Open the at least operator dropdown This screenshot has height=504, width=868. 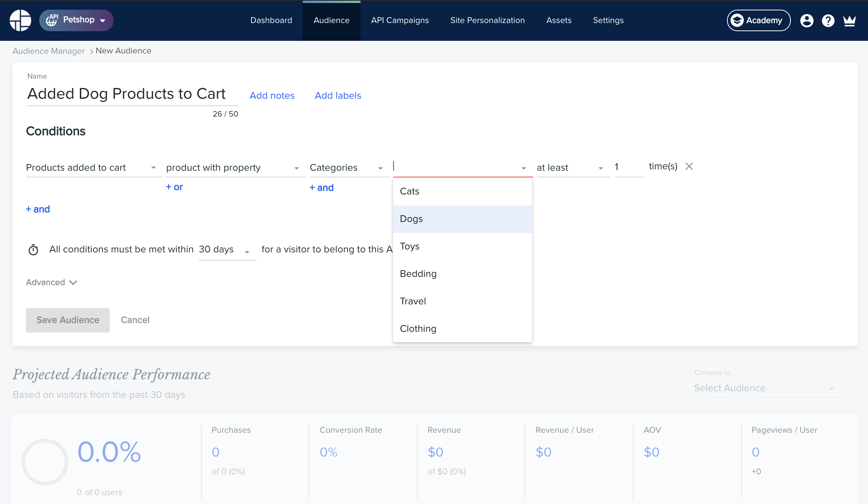pyautogui.click(x=573, y=168)
